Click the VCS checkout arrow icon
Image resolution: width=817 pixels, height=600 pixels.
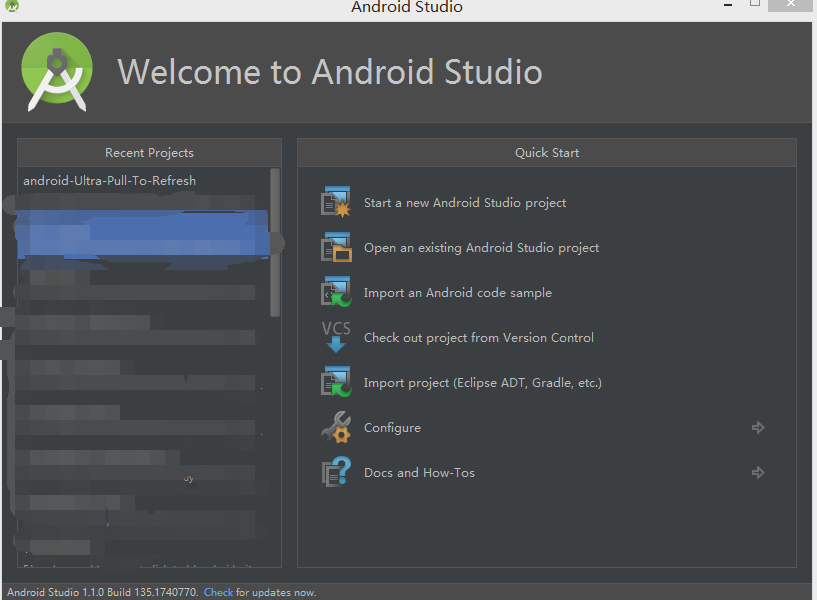tap(336, 337)
